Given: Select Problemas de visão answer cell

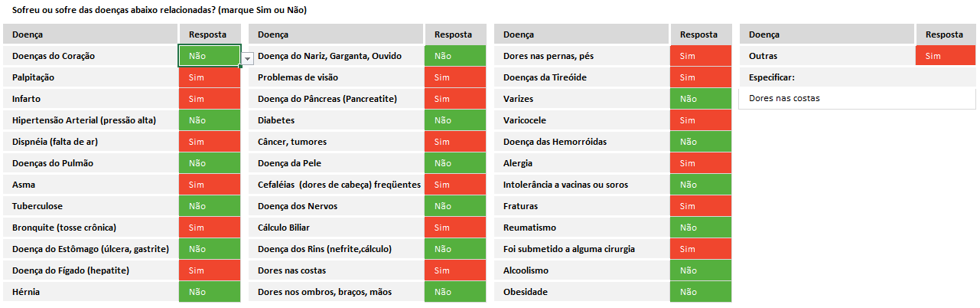Looking at the screenshot, I should [455, 77].
